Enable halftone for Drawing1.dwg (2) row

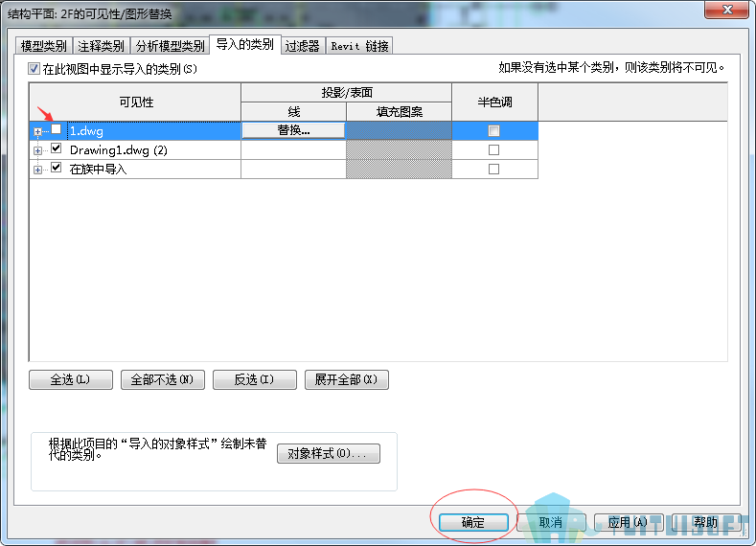click(x=493, y=149)
